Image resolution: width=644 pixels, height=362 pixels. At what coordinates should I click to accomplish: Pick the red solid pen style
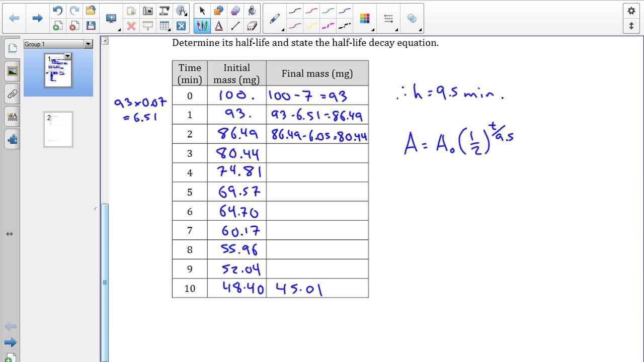(311, 11)
